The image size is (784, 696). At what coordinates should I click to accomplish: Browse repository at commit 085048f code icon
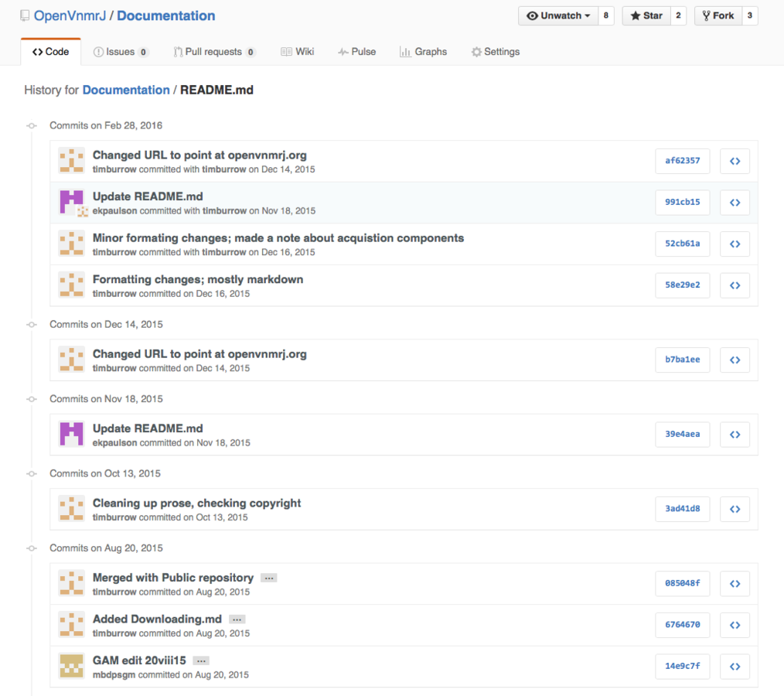coord(735,584)
